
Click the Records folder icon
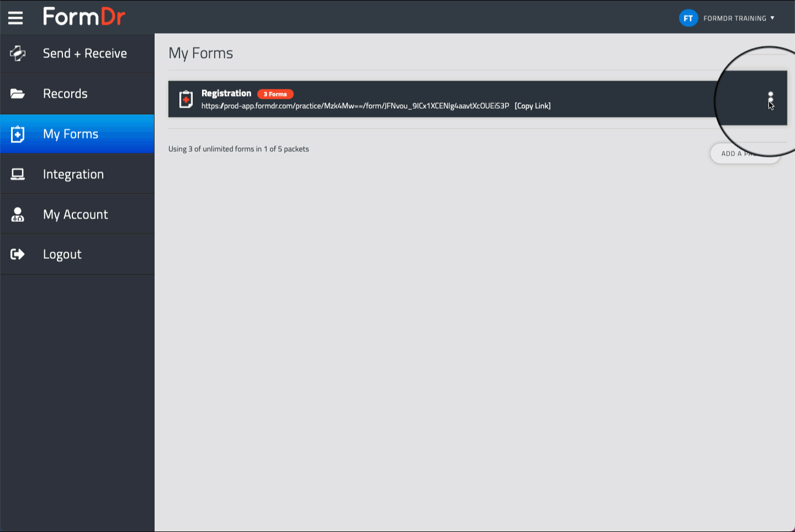[x=18, y=94]
